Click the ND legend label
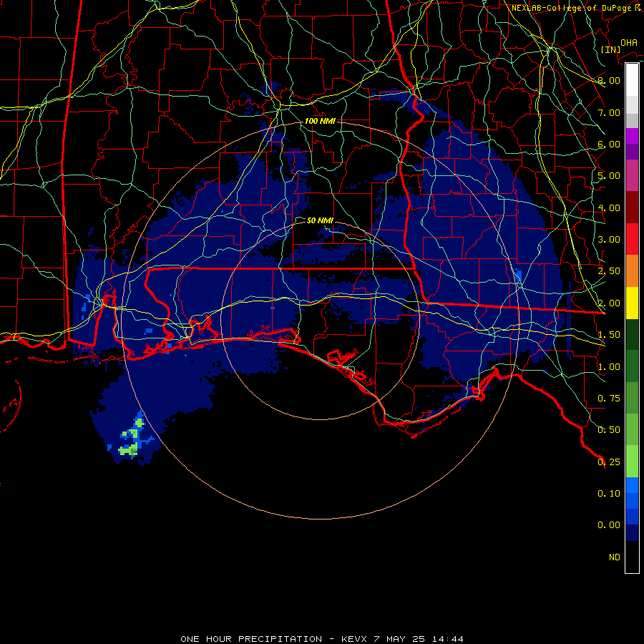The height and width of the screenshot is (644, 644). (615, 557)
